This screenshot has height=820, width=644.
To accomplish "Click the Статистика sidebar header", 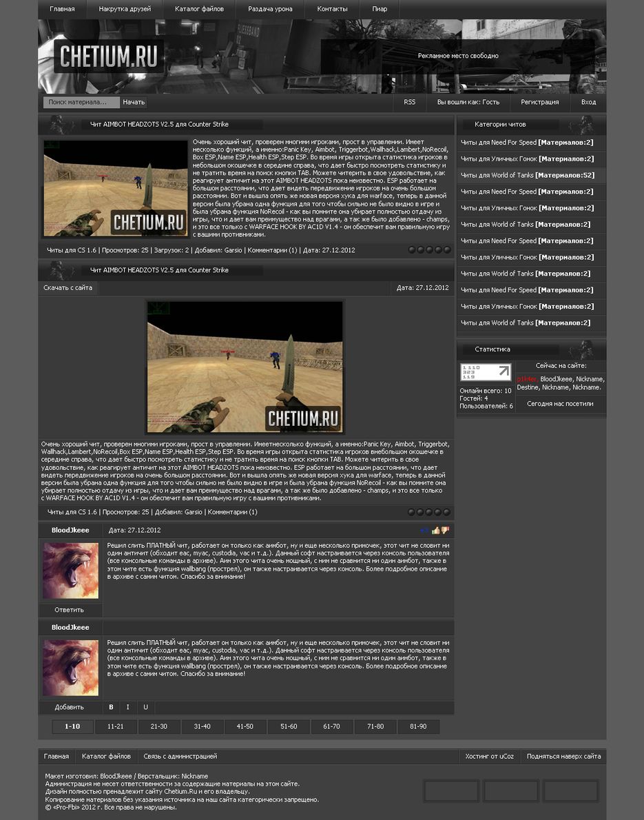I will (x=492, y=349).
